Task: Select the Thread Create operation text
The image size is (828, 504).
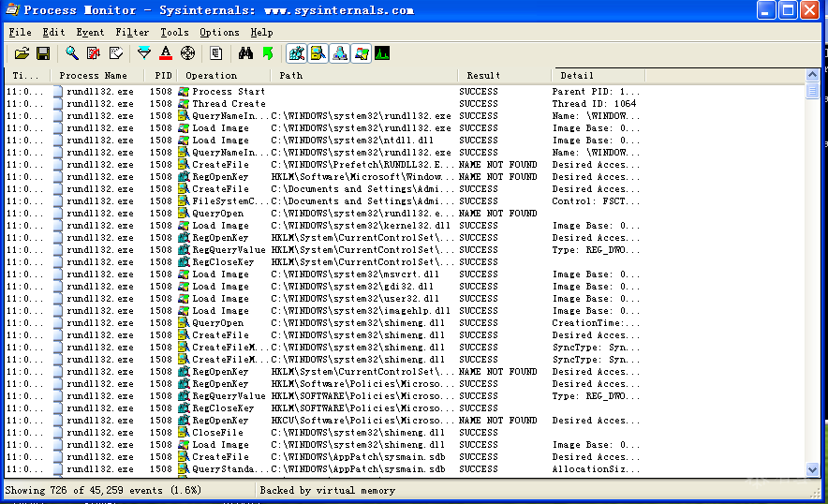Action: (x=229, y=104)
